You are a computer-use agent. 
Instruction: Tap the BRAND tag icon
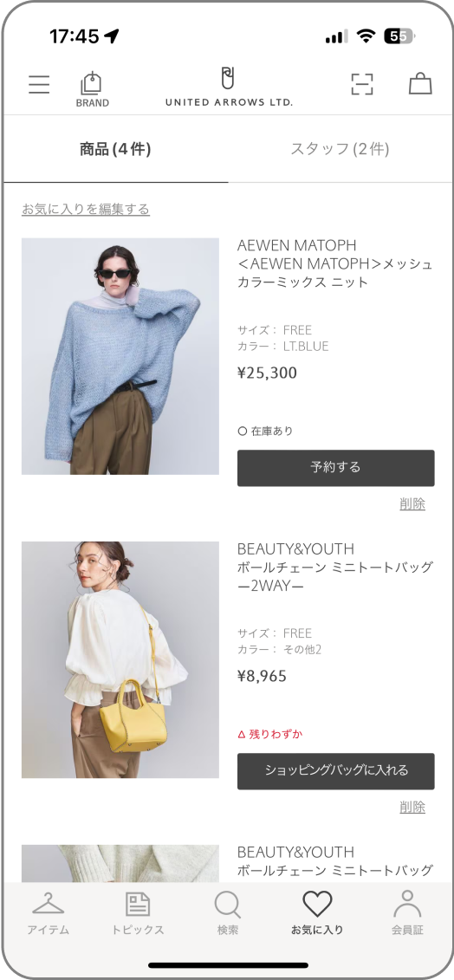(92, 89)
